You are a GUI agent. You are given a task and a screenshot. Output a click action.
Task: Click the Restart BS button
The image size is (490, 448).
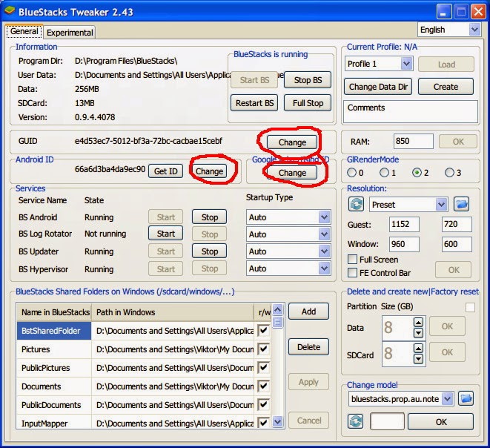click(254, 103)
